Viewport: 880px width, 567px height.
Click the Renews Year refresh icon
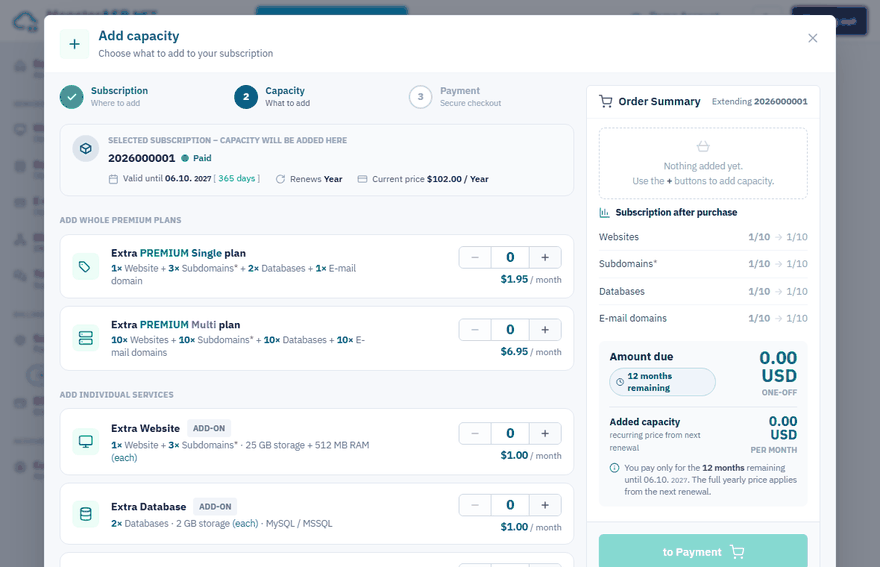[280, 179]
